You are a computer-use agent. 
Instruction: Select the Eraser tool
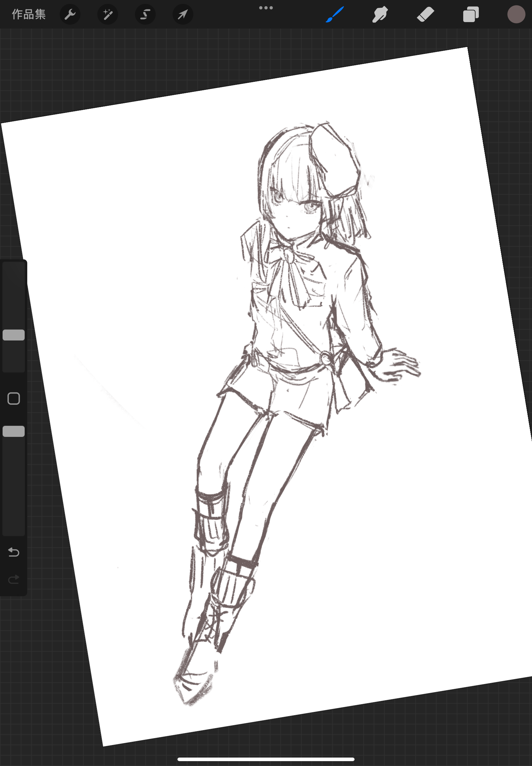tap(425, 14)
